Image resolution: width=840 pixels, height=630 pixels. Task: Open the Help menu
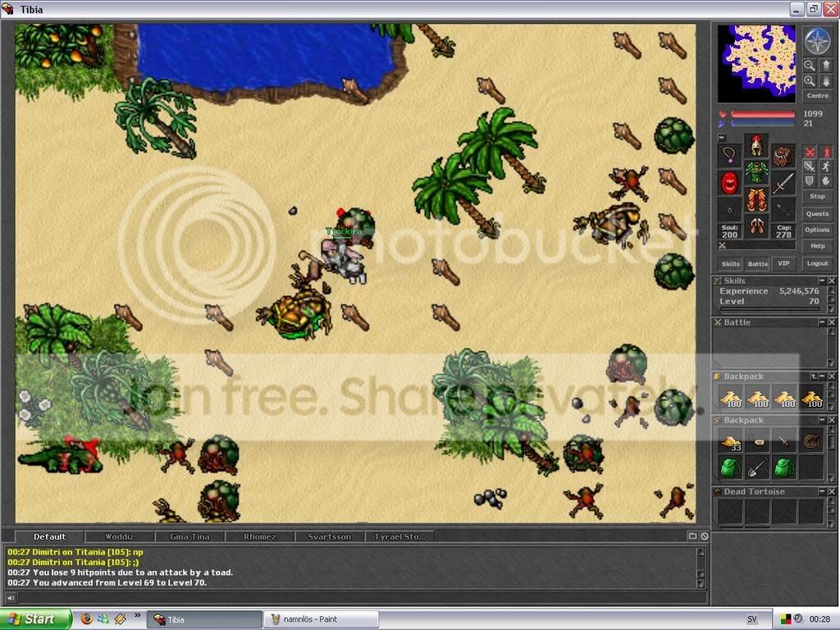click(x=818, y=246)
